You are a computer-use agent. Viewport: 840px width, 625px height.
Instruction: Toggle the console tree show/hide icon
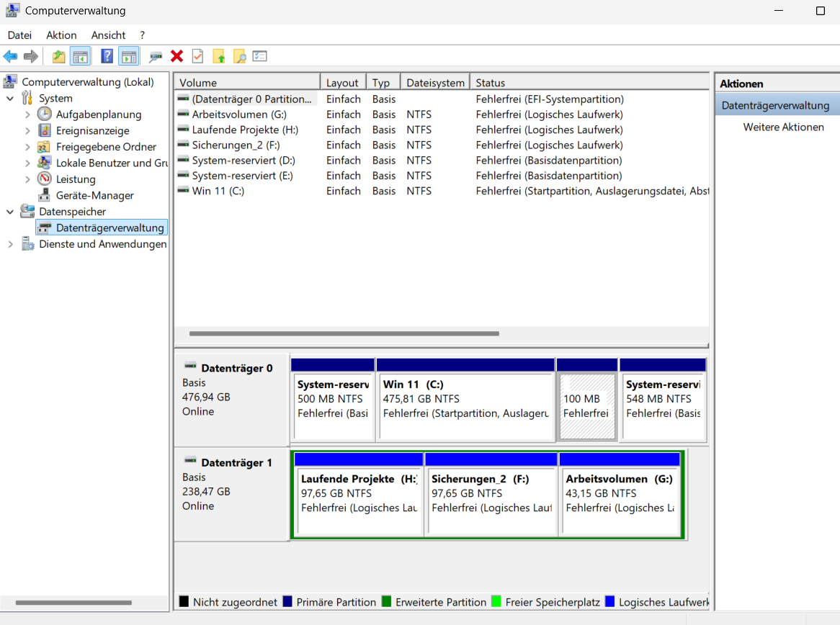(80, 56)
